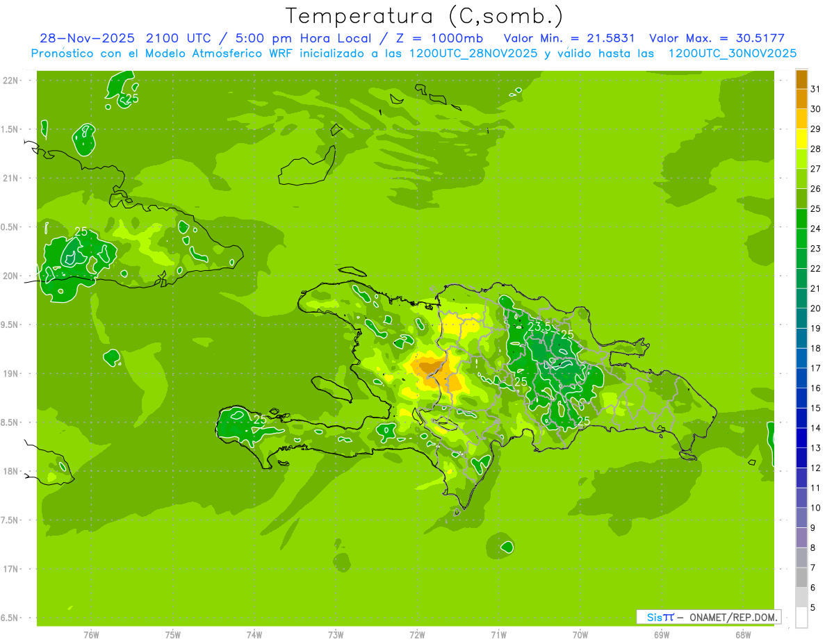Click the '73W' longitude axis label
The height and width of the screenshot is (644, 834).
[336, 635]
